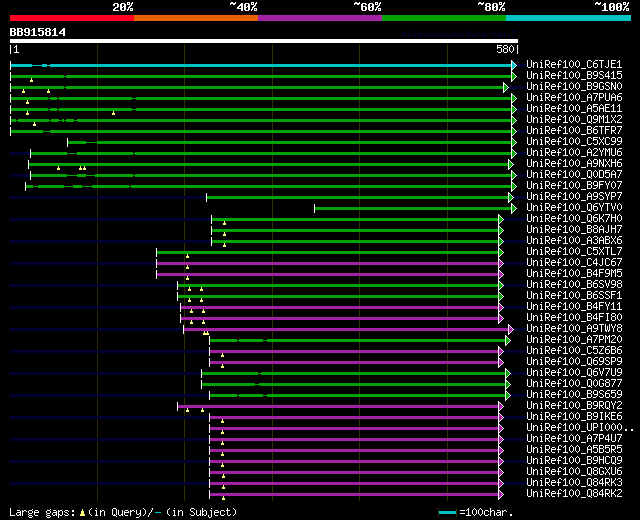
Task: Open the UniRef100_A3ABX6 entry
Action: (x=574, y=241)
